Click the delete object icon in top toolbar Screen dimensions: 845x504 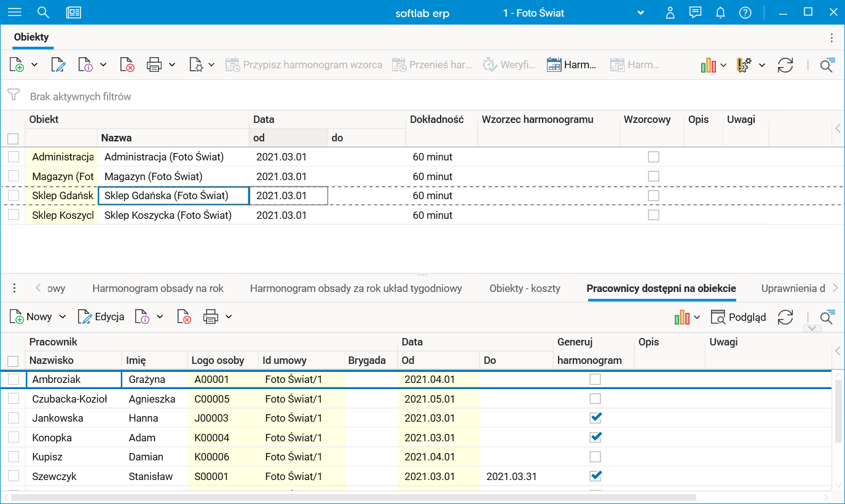tap(127, 65)
